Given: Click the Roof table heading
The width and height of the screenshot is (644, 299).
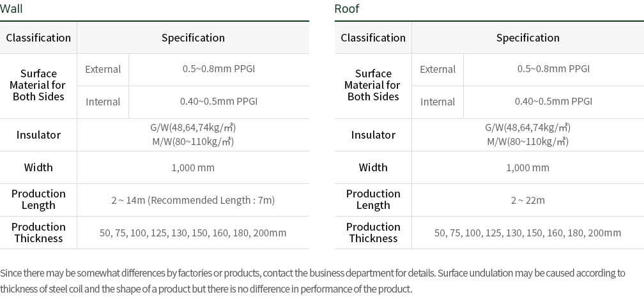Looking at the screenshot, I should point(347,9).
